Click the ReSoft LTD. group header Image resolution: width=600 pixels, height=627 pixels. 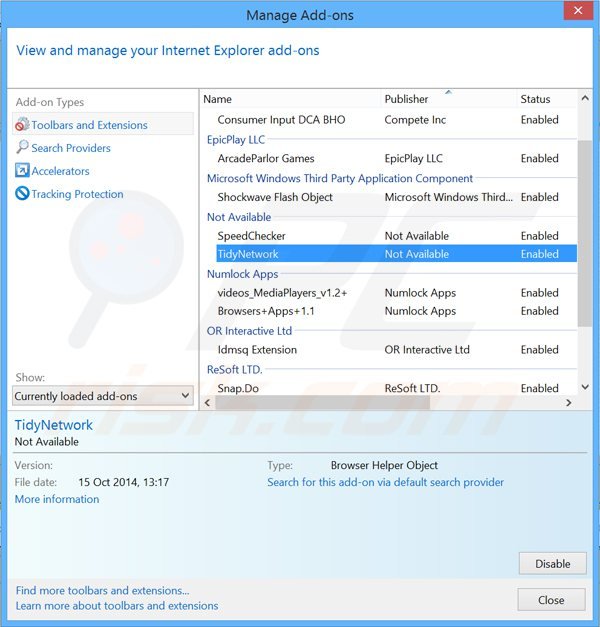point(234,369)
